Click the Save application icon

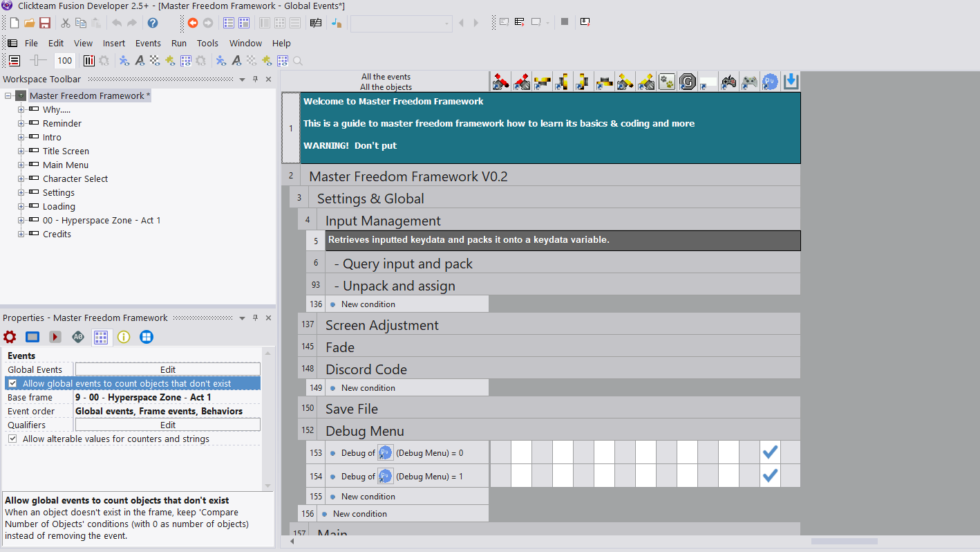point(45,23)
